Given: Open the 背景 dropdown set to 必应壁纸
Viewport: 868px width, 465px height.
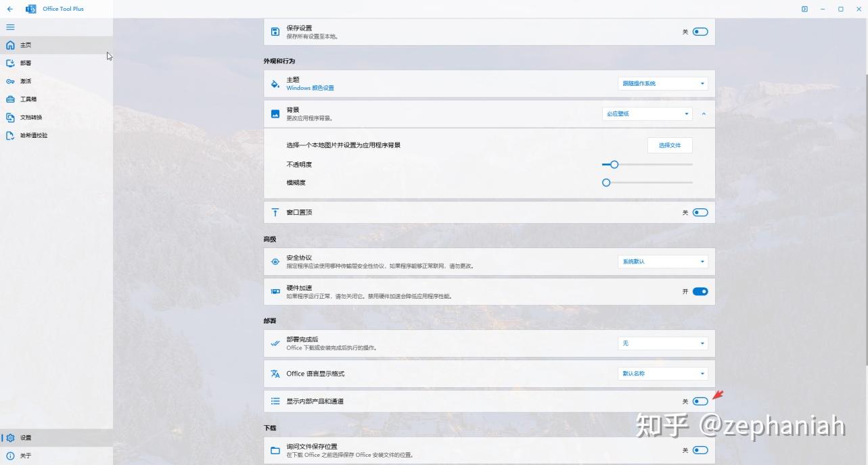Looking at the screenshot, I should point(647,114).
